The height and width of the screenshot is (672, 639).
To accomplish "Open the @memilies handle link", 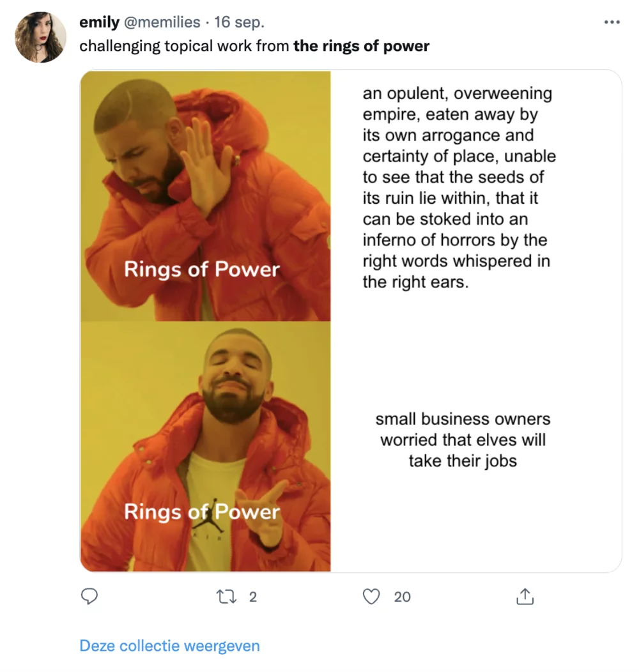I will [x=162, y=22].
